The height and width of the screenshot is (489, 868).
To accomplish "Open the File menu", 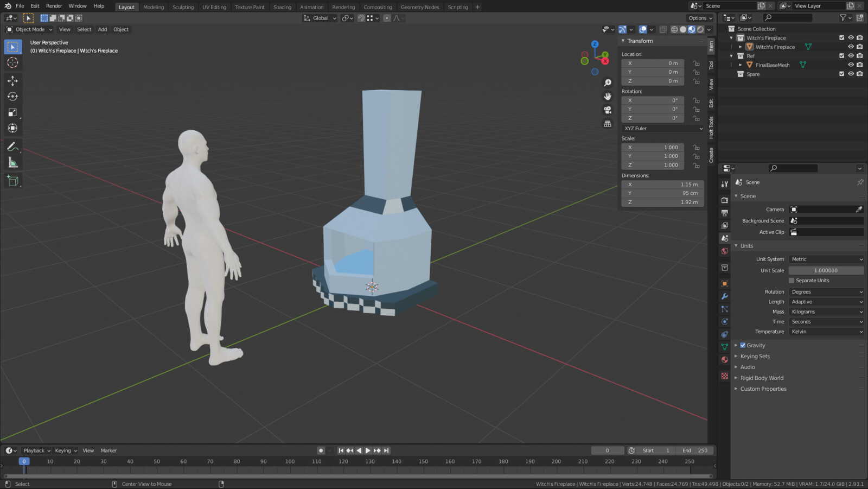I will click(x=20, y=6).
